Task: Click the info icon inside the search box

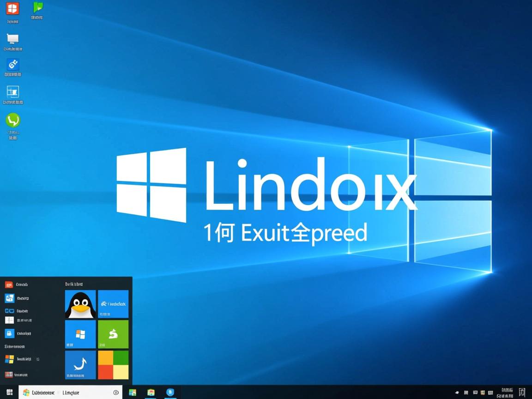Action: coord(116,392)
